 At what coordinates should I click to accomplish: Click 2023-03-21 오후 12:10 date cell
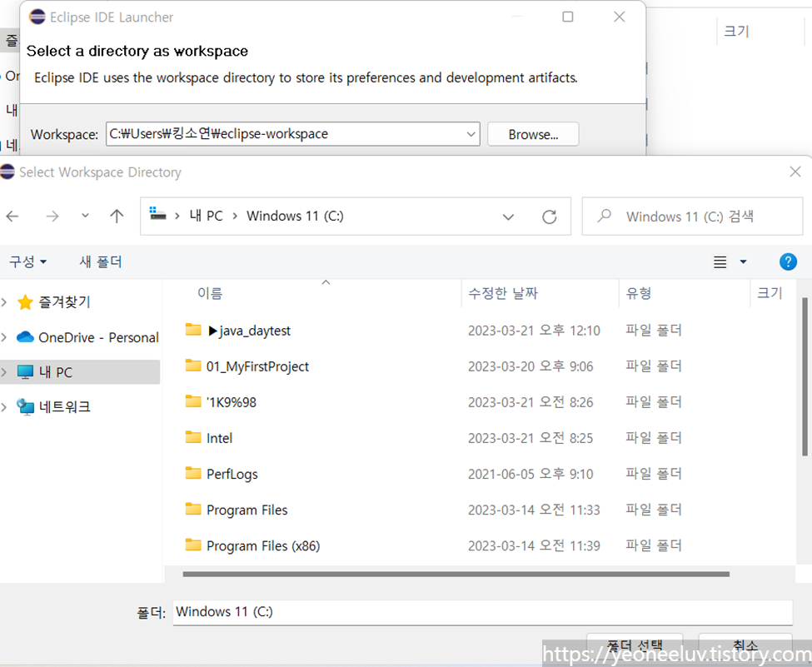click(534, 331)
